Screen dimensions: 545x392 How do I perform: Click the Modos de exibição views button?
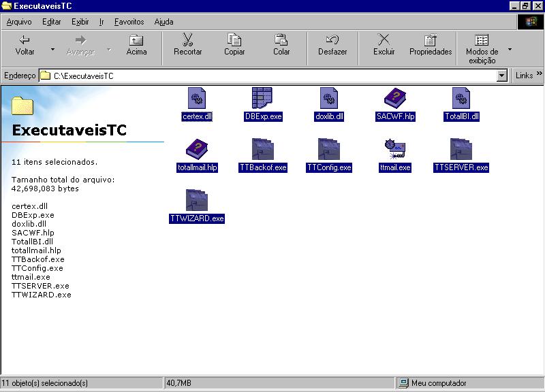tap(482, 48)
